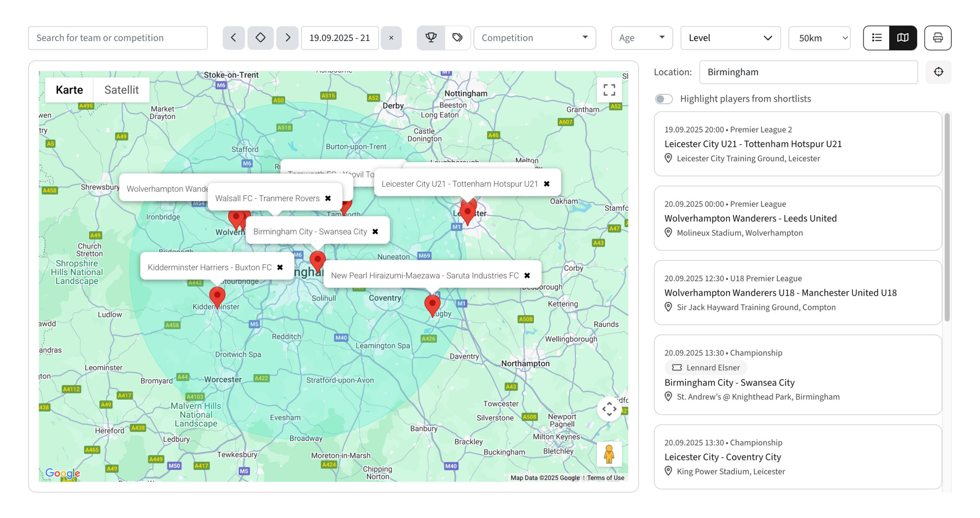
Task: Open Wolverhampton U18 - Manchester United U18 card
Action: pos(798,292)
